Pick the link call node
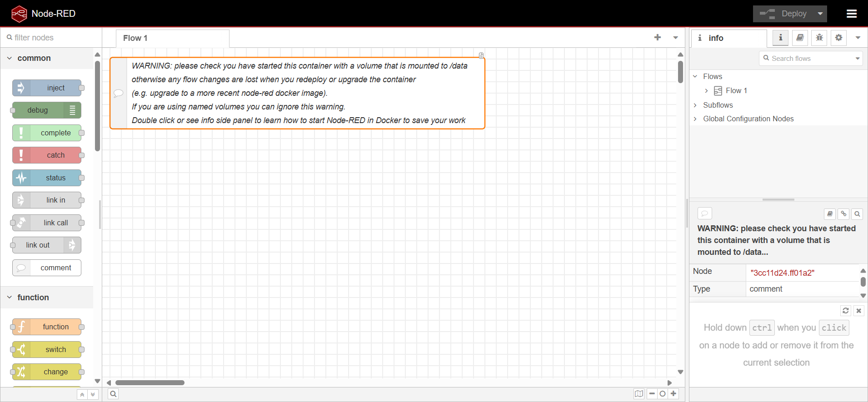 click(47, 223)
